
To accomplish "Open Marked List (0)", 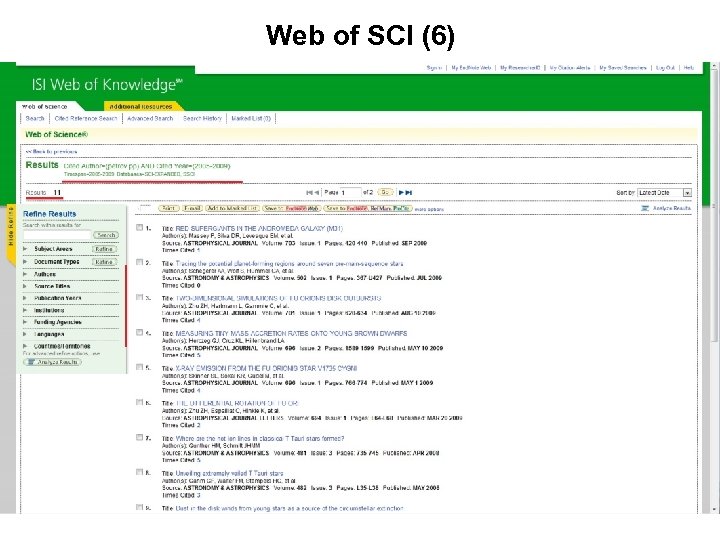I will (x=251, y=118).
